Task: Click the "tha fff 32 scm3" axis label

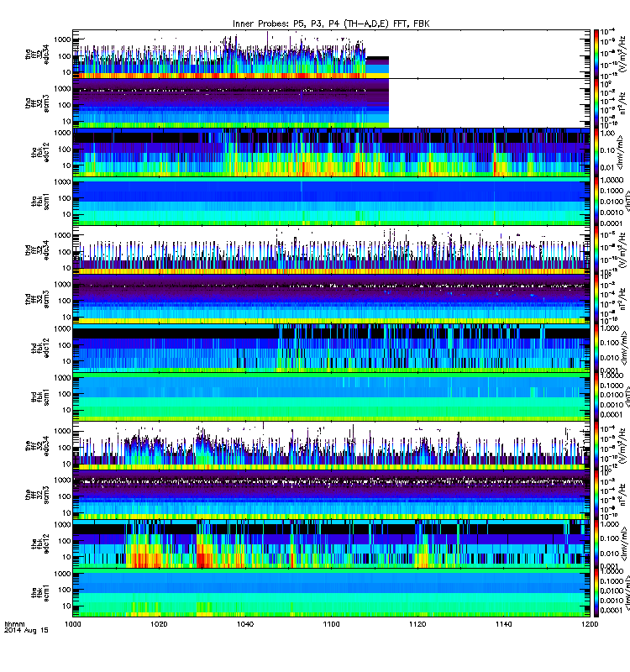Action: 37,103
